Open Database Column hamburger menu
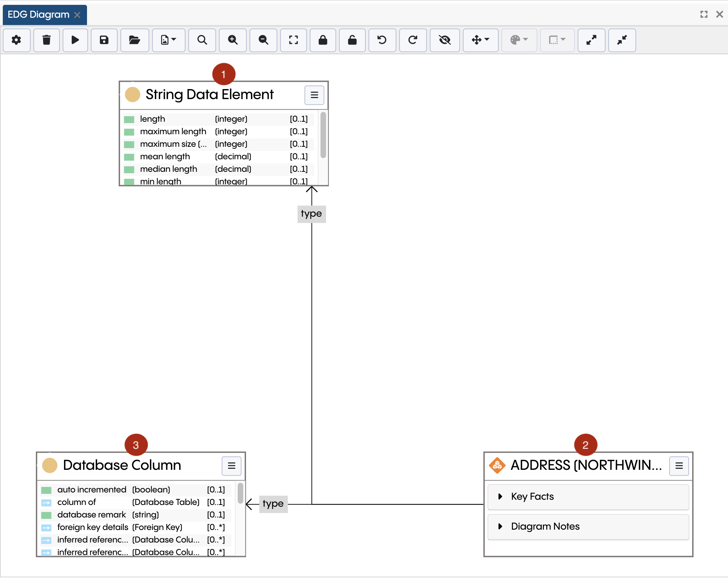Viewport: 728px width, 578px height. tap(231, 466)
